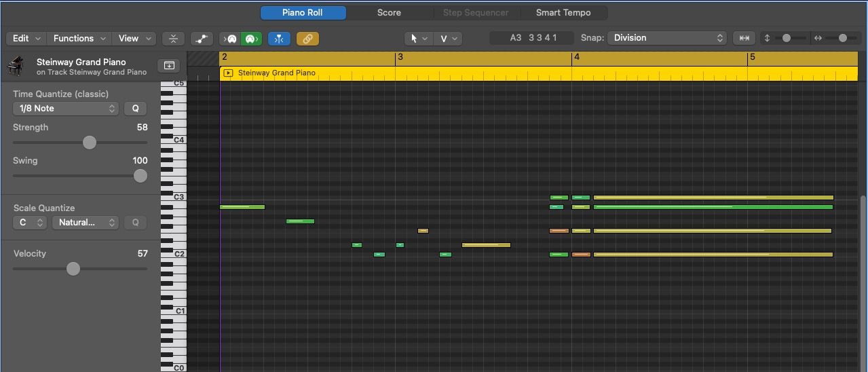Click the C4 key on the piano keyboard
868x372 pixels.
(x=173, y=140)
